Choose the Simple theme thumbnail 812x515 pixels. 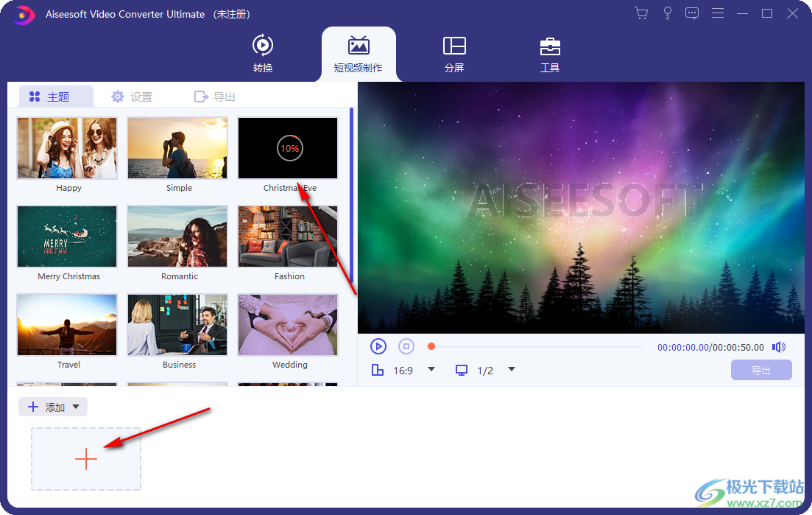177,148
